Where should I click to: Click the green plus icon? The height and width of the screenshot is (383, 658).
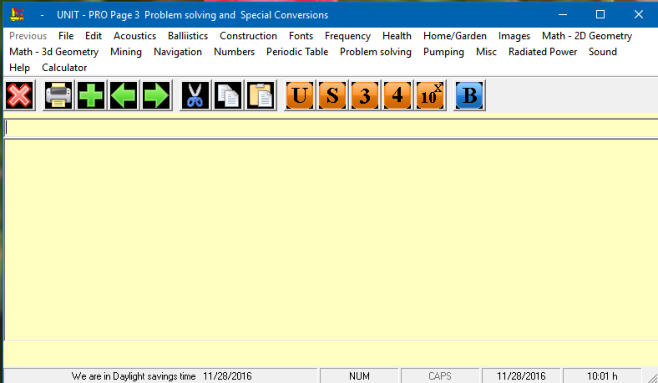tap(91, 95)
